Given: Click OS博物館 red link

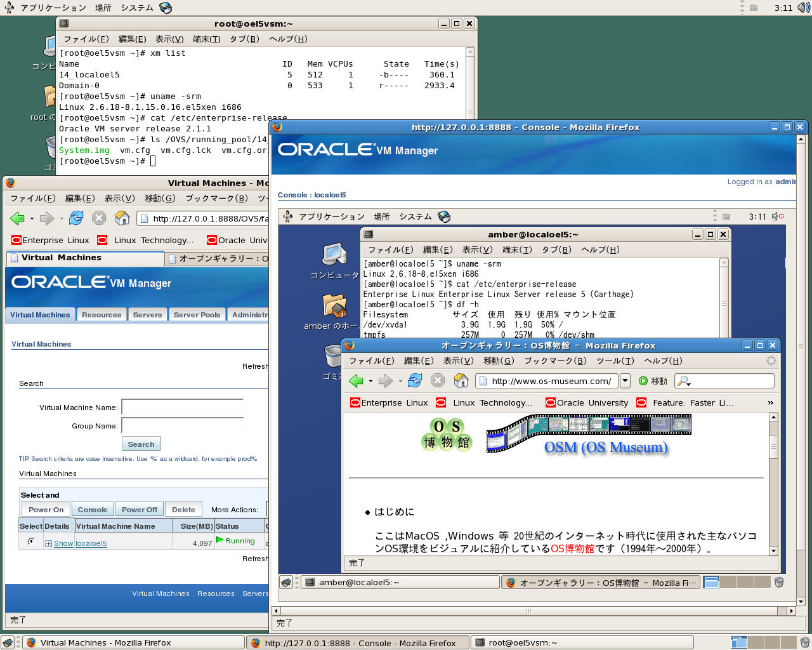Looking at the screenshot, I should (x=572, y=548).
